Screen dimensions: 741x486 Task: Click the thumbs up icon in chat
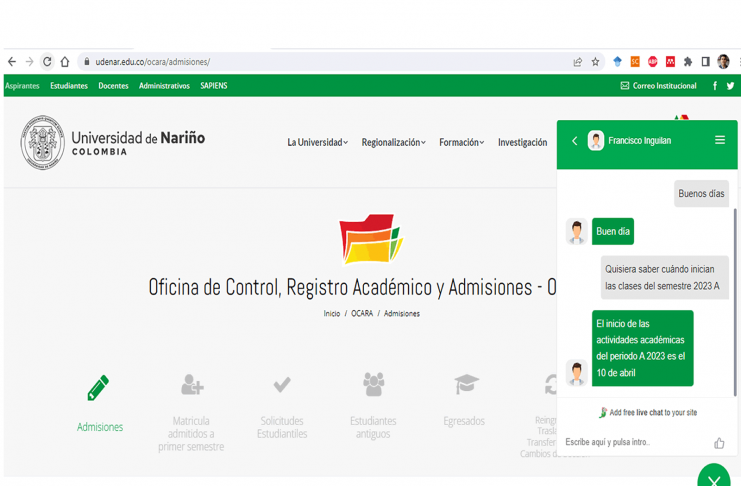719,443
